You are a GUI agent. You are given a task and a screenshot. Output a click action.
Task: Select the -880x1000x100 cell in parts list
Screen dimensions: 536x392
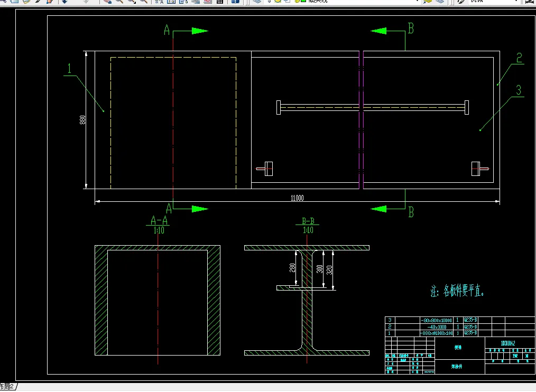click(x=436, y=333)
